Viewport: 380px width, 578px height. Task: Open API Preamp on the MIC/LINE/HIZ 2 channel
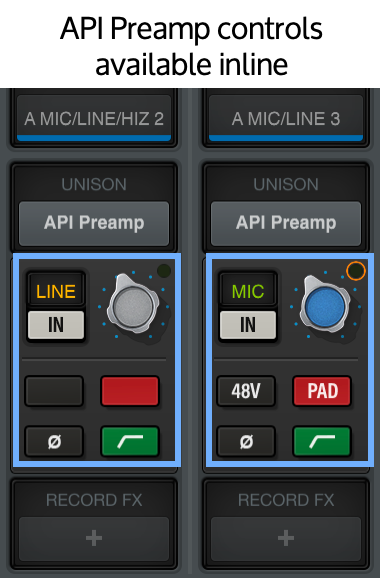tap(94, 223)
